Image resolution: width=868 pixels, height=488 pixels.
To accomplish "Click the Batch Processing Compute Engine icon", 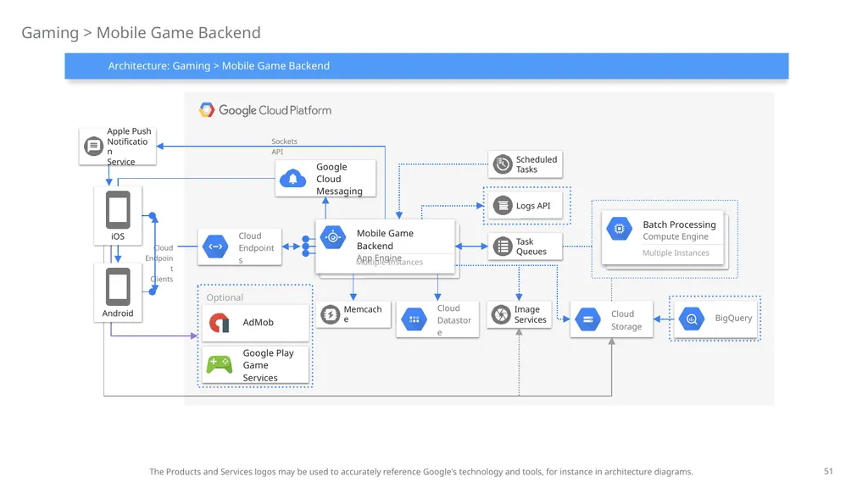I will [x=620, y=229].
